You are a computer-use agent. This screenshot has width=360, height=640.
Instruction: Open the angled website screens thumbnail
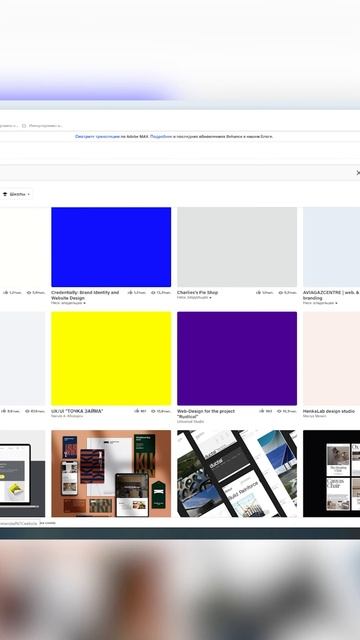coord(237,473)
